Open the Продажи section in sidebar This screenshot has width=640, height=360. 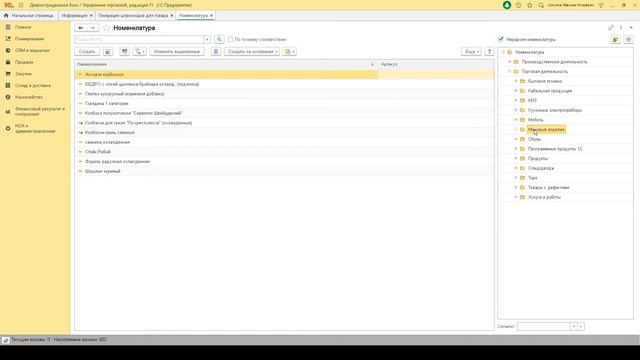click(x=24, y=62)
